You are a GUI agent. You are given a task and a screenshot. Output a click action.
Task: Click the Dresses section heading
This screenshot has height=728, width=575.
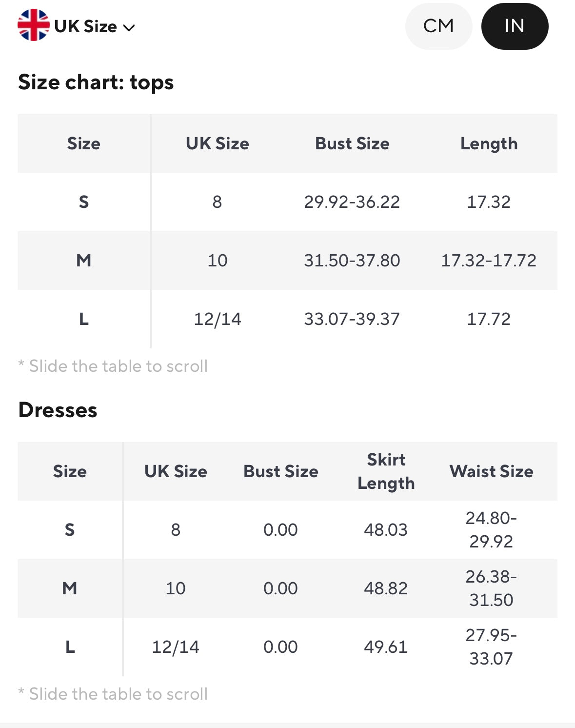point(58,410)
